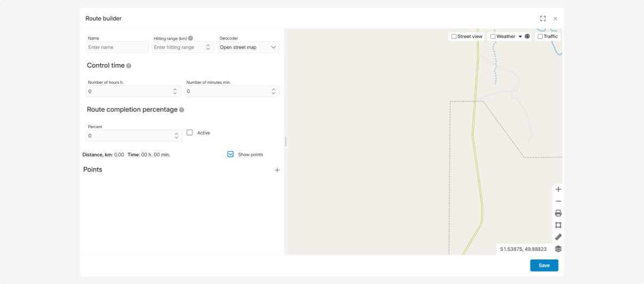Image resolution: width=644 pixels, height=284 pixels.
Task: Zoom out on the map
Action: tap(558, 201)
